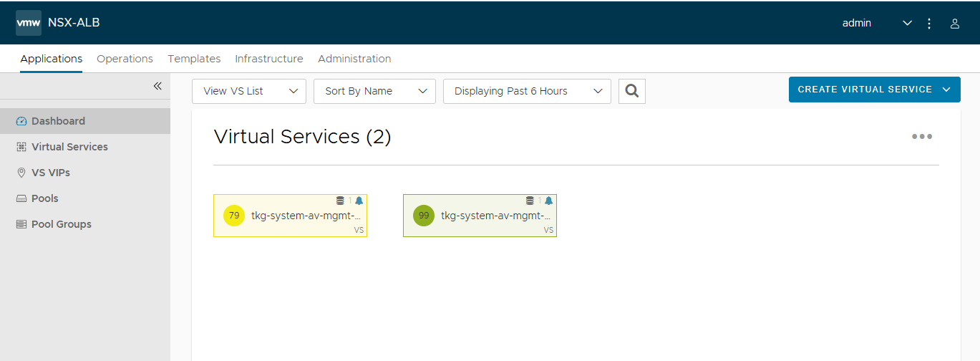Open the Displaying Past 6 Hours dropdown

tap(527, 91)
